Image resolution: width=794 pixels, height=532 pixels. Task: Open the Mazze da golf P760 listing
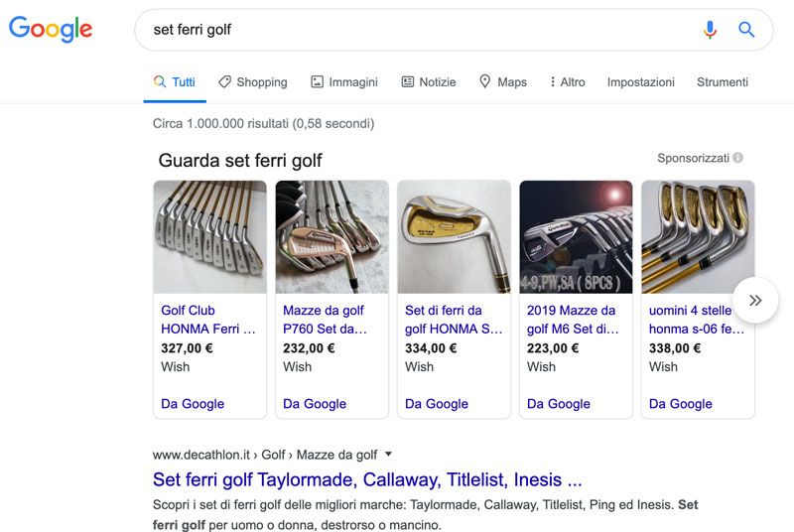pos(326,319)
